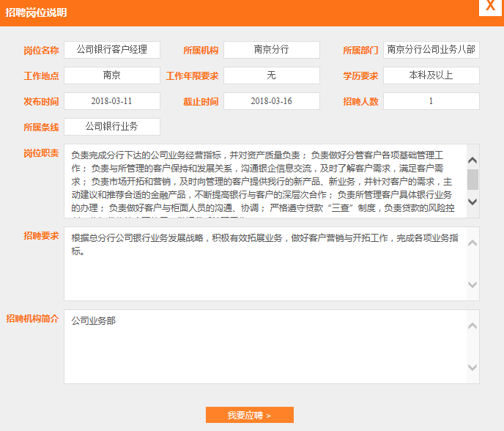Click the down arrow in 招聘要求 box
The image size is (504, 431).
[x=472, y=285]
